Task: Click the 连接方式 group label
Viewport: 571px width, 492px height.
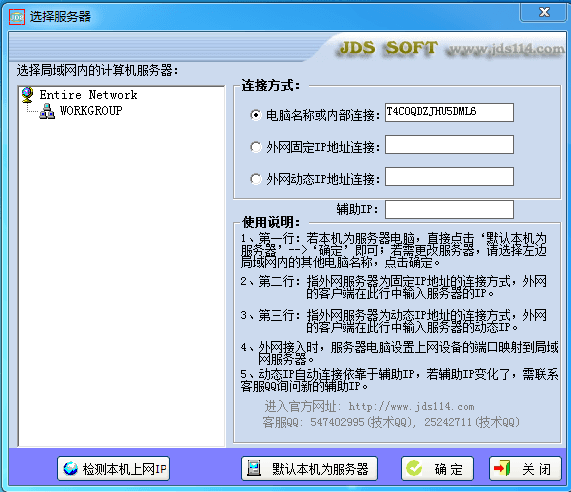Action: [x=271, y=86]
